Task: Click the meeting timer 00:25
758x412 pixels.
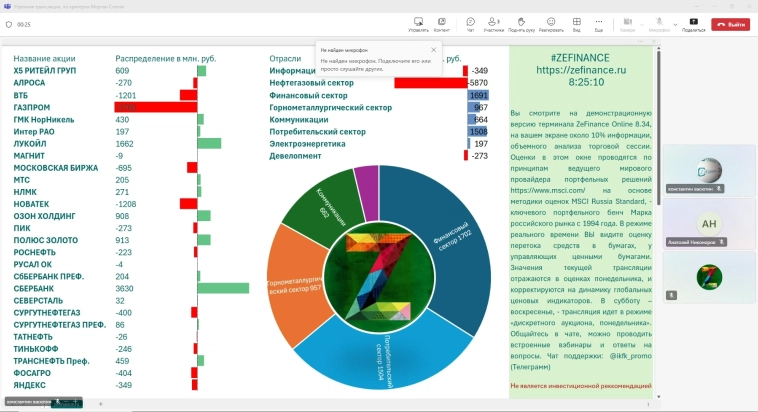Action: tap(24, 25)
